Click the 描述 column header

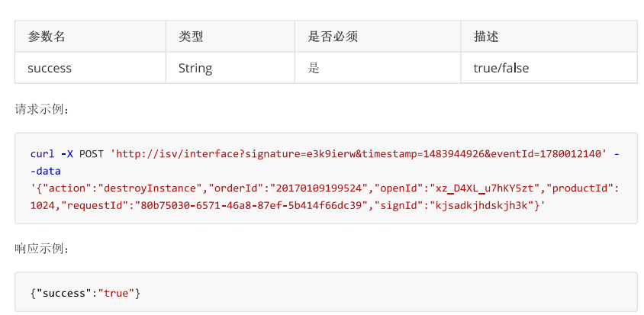[549, 36]
